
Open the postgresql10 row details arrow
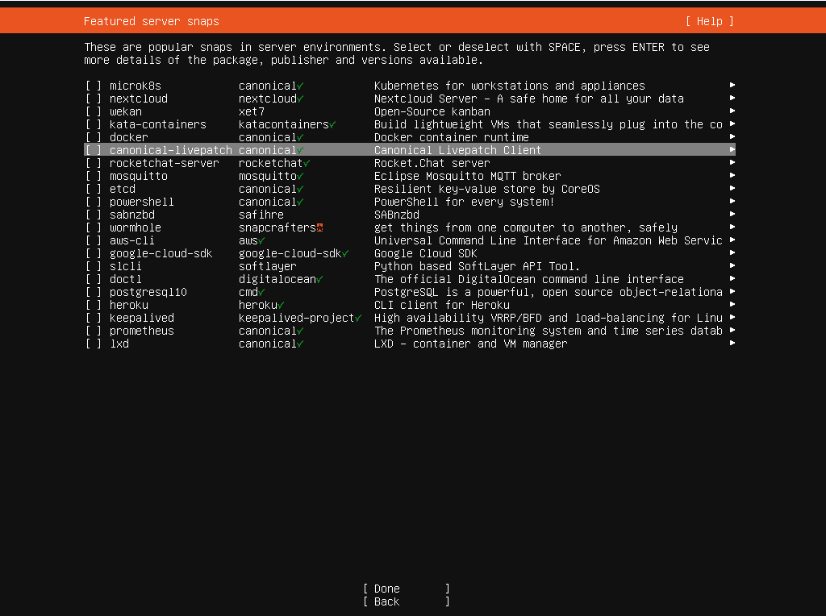tap(732, 291)
